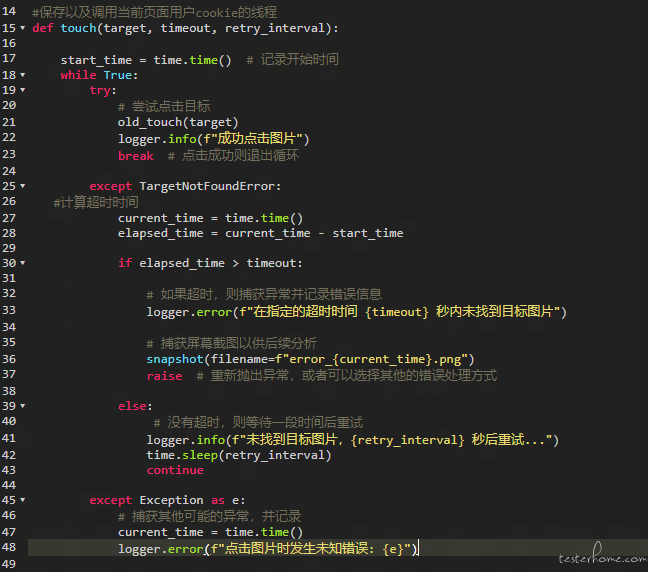This screenshot has width=648, height=572.
Task: Collapse the while True fold at line 18
Action: pyautogui.click(x=23, y=75)
